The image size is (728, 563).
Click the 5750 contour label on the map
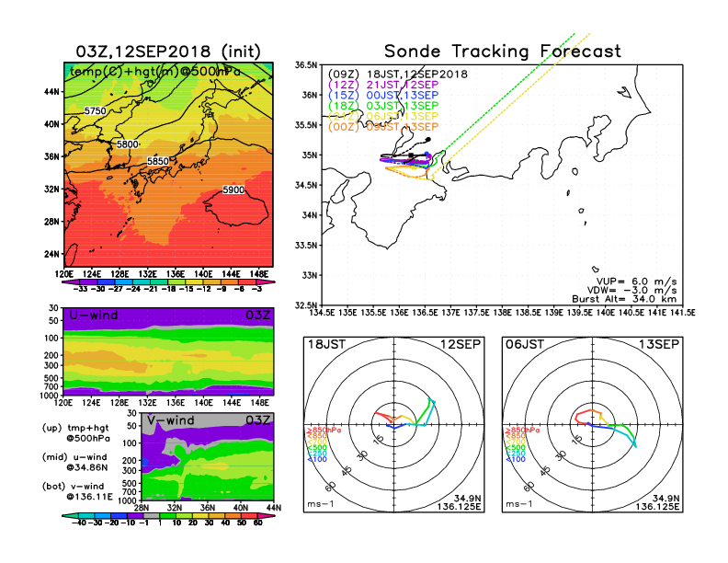click(95, 111)
